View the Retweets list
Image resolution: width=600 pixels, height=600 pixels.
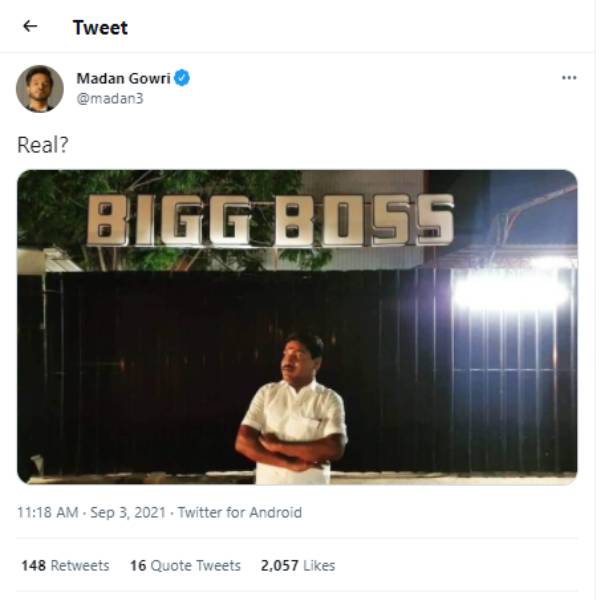point(80,566)
